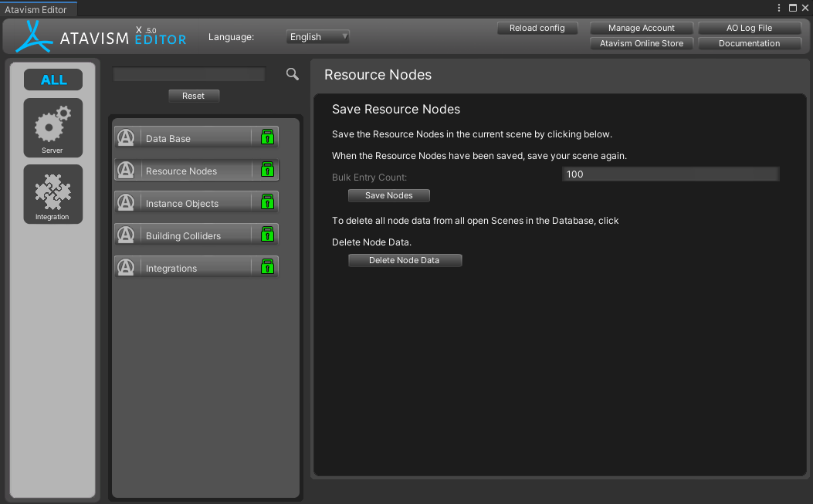Image resolution: width=813 pixels, height=504 pixels.
Task: Select the ALL category filter
Action: tap(53, 79)
